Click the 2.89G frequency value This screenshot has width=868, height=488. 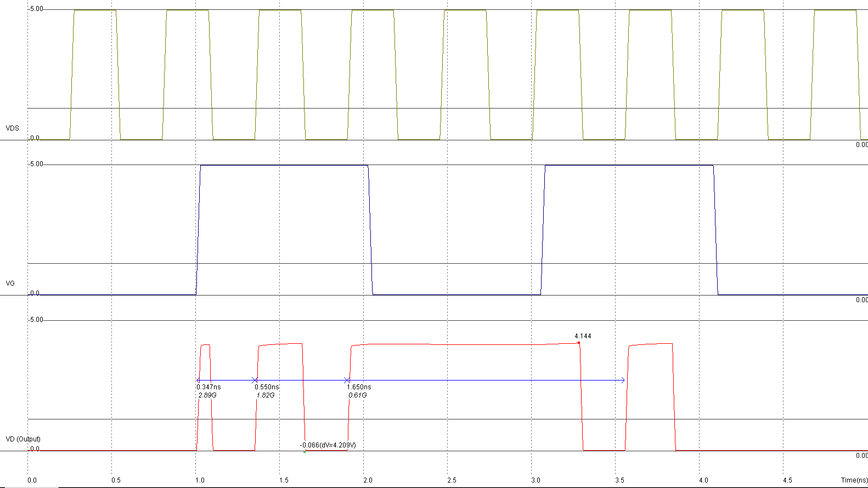tap(207, 395)
